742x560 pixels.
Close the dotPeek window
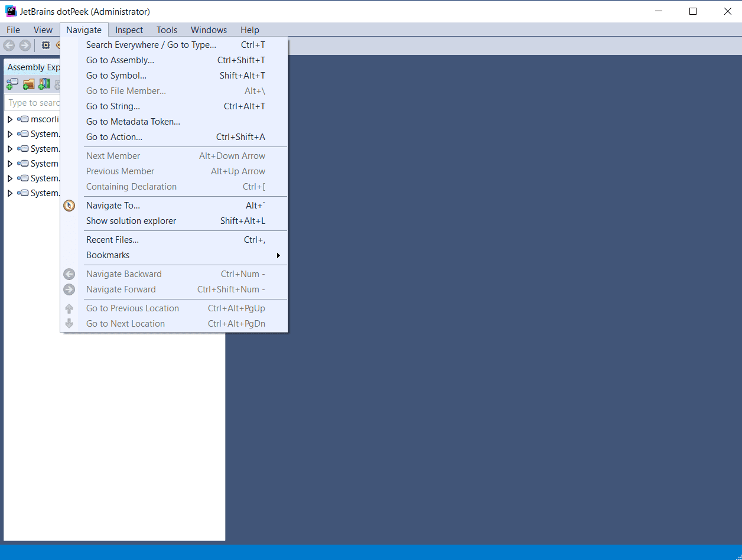[727, 11]
